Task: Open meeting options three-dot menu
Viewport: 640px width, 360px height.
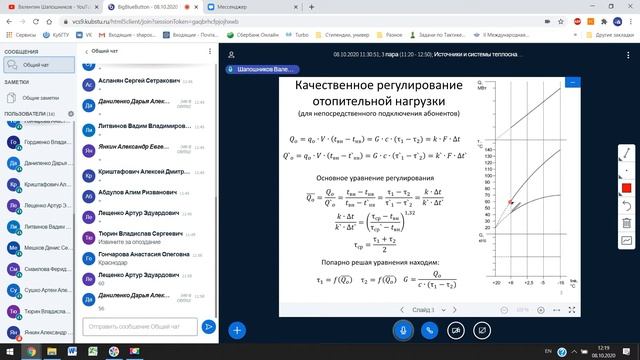Action: coord(628,55)
